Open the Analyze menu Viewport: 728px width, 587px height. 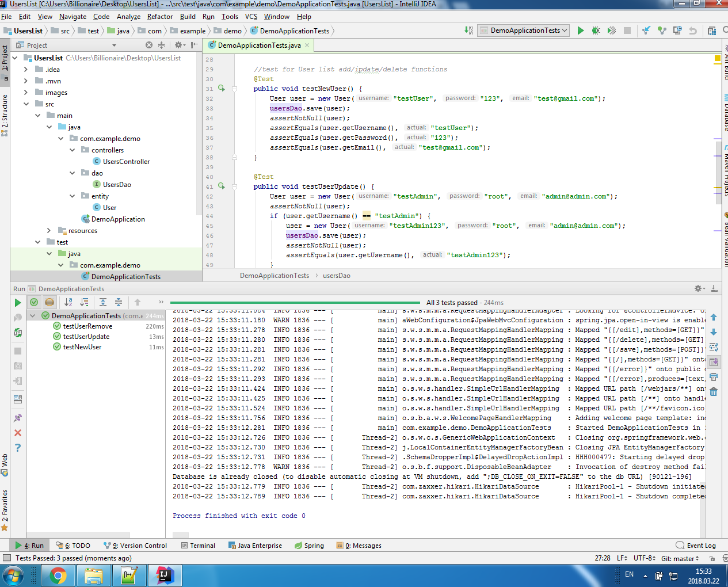tap(128, 17)
